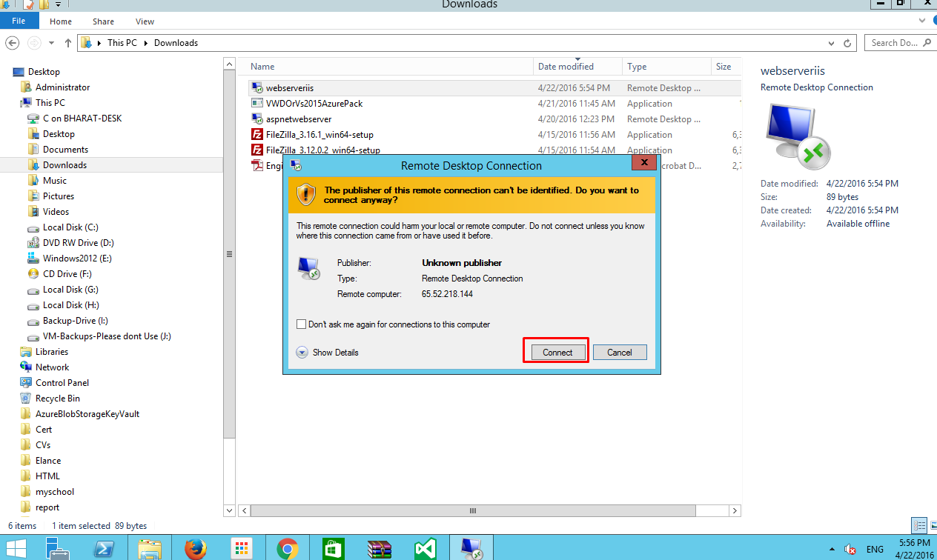Image resolution: width=937 pixels, height=560 pixels.
Task: Click the New Folder icon in title bar toolbar
Action: click(x=44, y=4)
